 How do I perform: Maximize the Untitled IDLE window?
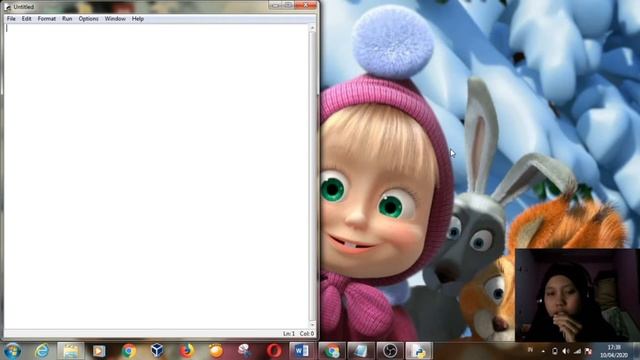point(288,5)
